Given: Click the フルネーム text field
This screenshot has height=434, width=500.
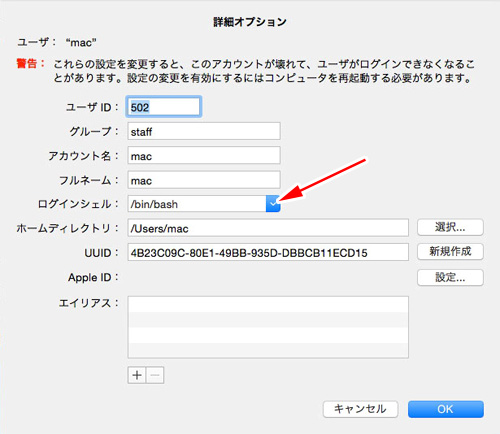Looking at the screenshot, I should click(204, 180).
